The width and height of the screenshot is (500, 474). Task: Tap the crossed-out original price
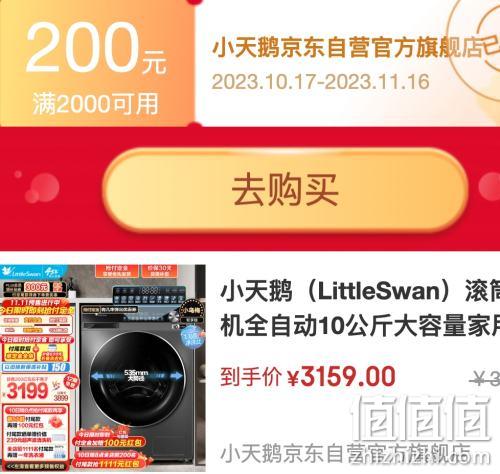click(x=485, y=378)
